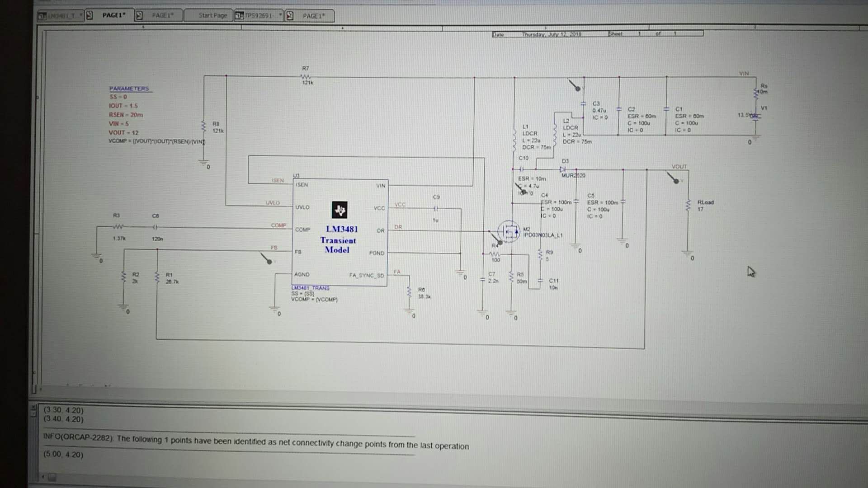
Task: Switch to the LM3481_T tab
Action: point(61,16)
